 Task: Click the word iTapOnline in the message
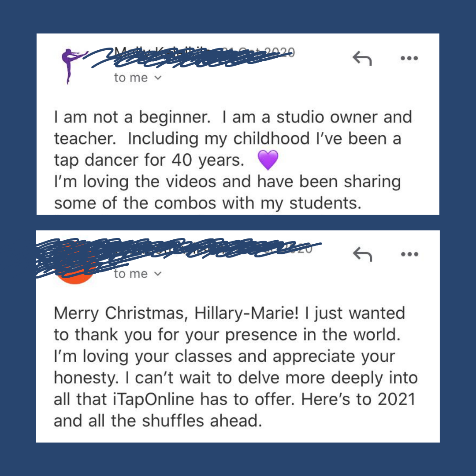[x=153, y=400]
